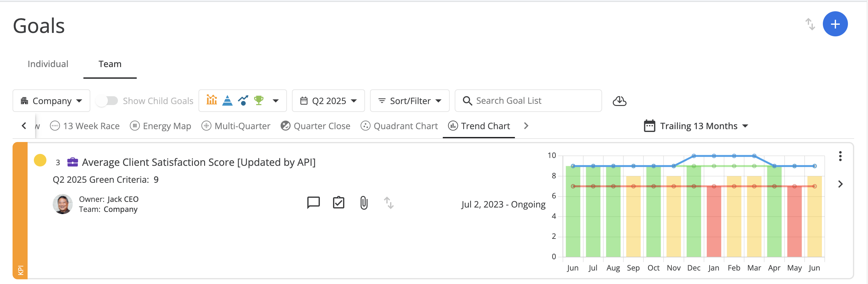Toggle the Show Child Goals switch
This screenshot has width=868, height=284.
pos(107,101)
